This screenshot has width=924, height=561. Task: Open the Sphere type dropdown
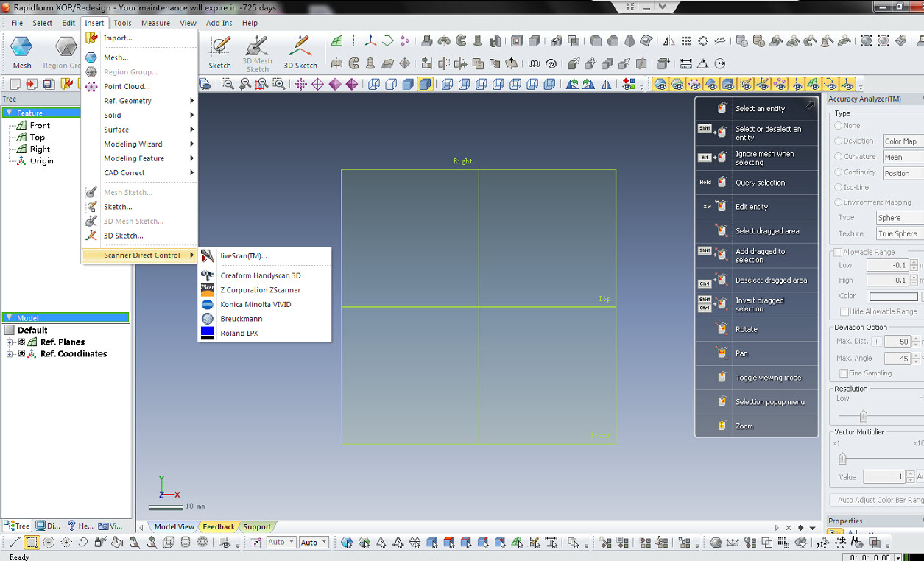click(x=899, y=218)
